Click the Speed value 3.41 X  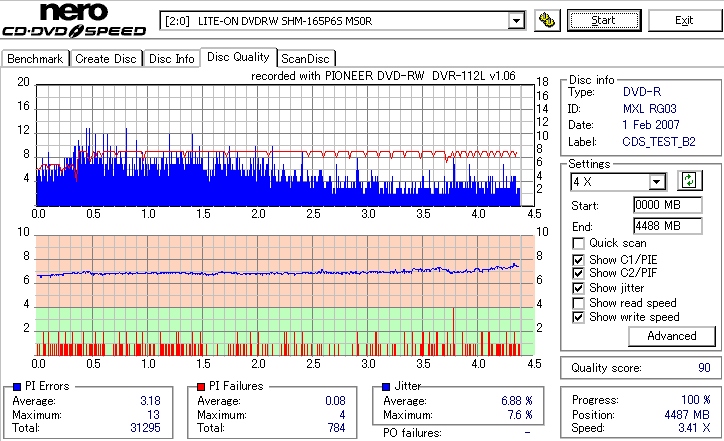(x=694, y=428)
